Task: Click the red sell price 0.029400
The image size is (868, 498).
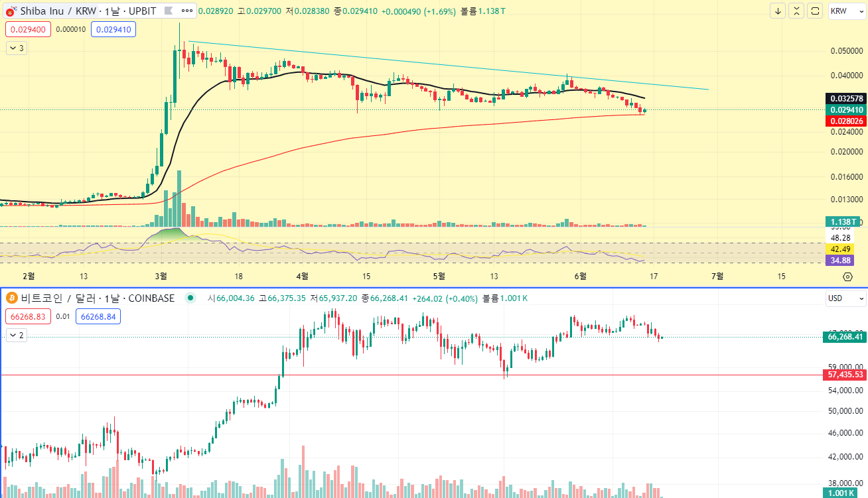Action: [x=28, y=29]
